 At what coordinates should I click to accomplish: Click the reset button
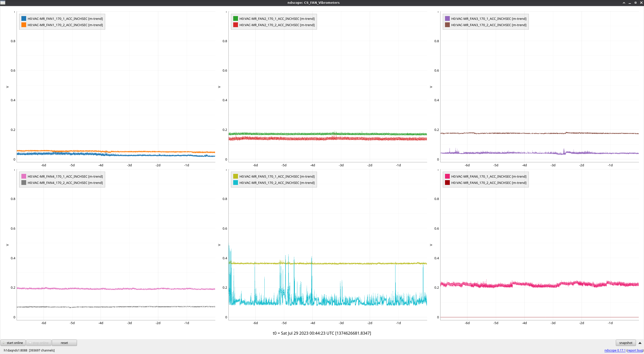64,343
